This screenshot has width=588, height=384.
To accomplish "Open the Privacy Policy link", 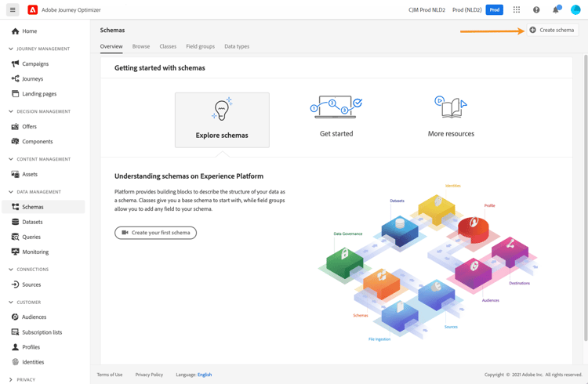I will [149, 375].
